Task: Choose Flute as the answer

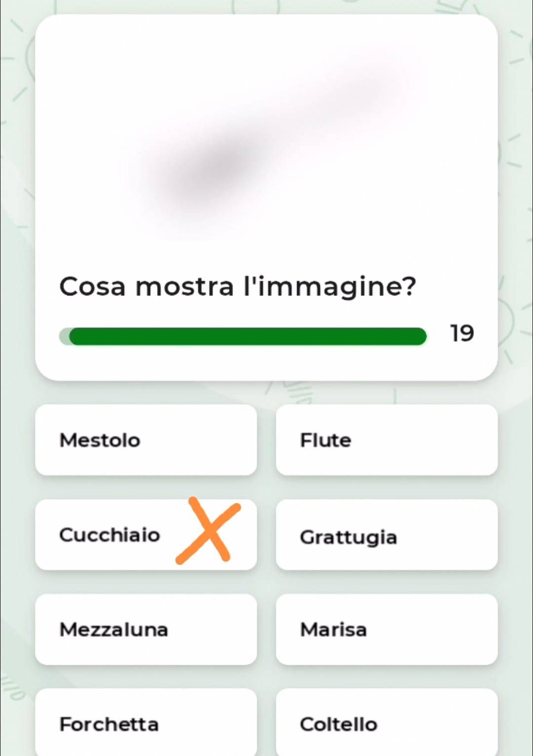Action: [387, 440]
